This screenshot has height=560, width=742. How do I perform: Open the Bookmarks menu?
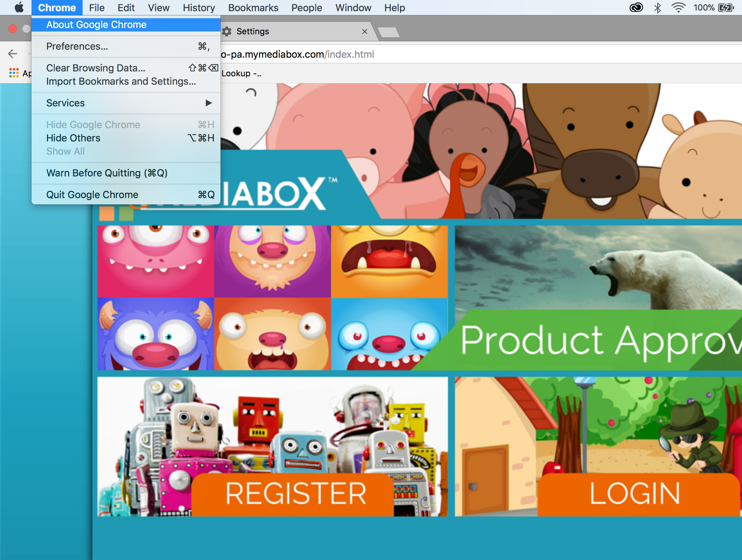pos(253,7)
